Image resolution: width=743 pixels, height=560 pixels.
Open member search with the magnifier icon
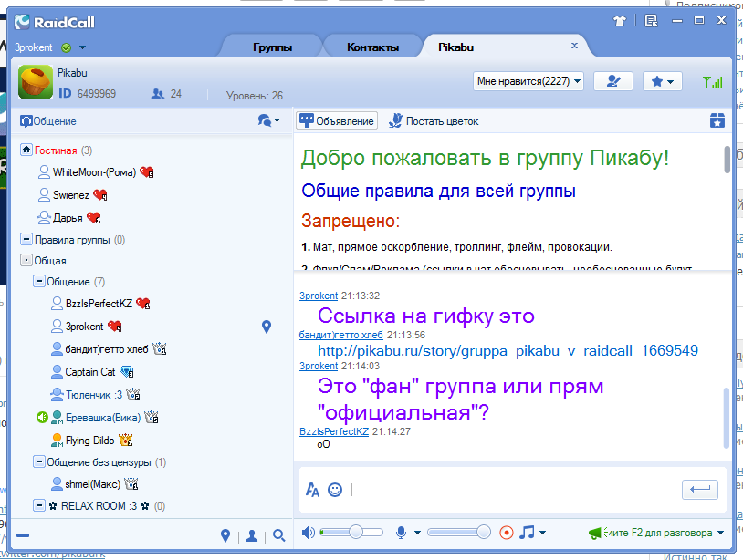click(279, 535)
